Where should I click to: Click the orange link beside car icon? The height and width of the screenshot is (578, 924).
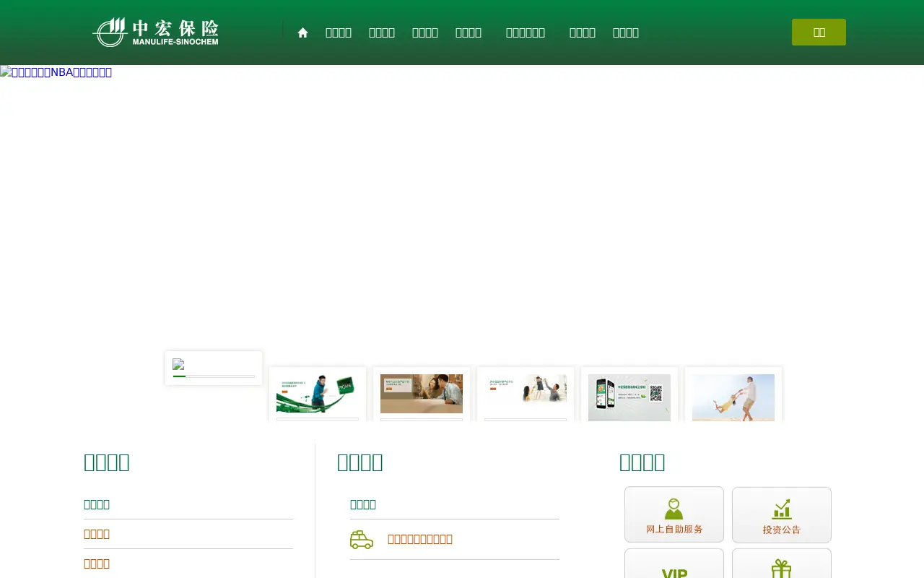point(420,539)
